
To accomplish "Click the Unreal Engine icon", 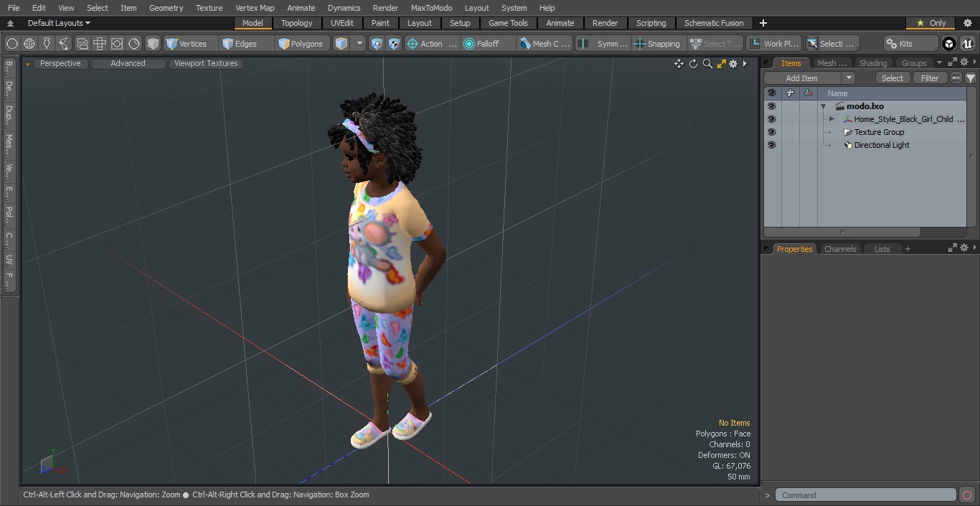I will [968, 44].
